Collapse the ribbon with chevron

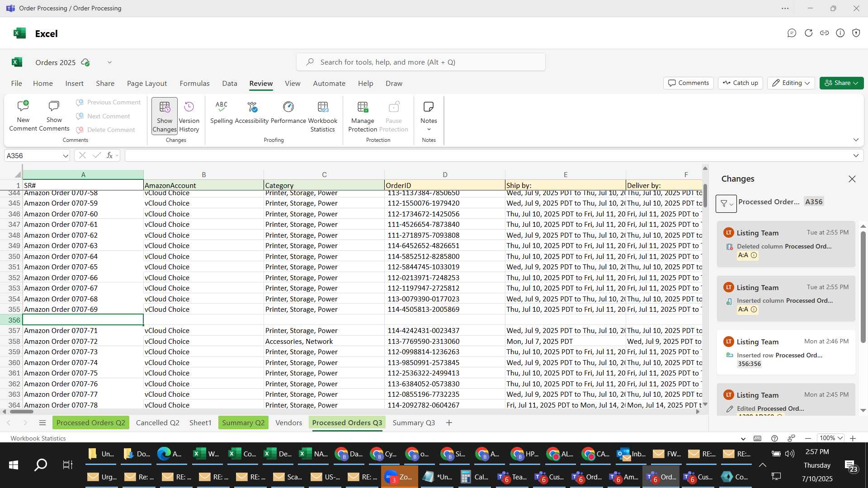[856, 140]
